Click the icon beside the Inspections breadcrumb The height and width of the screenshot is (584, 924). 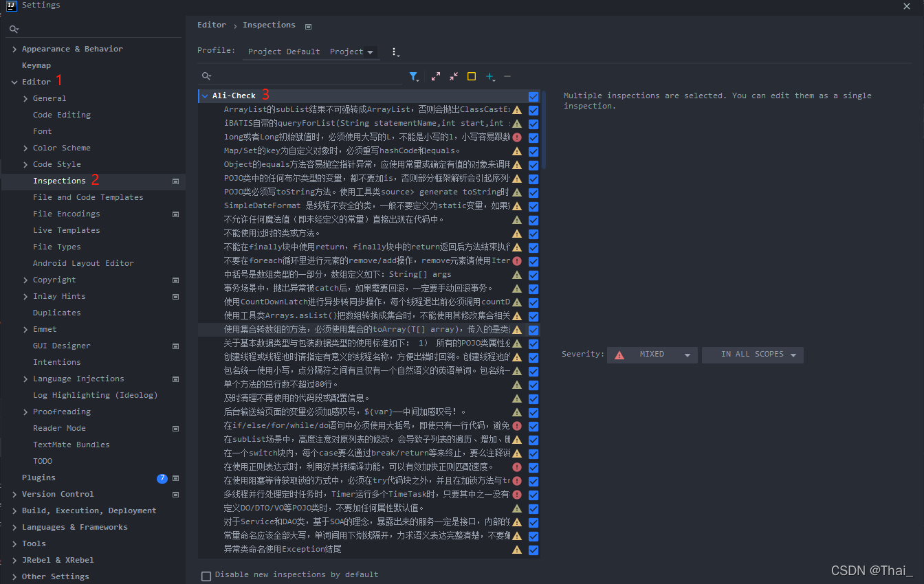[308, 25]
